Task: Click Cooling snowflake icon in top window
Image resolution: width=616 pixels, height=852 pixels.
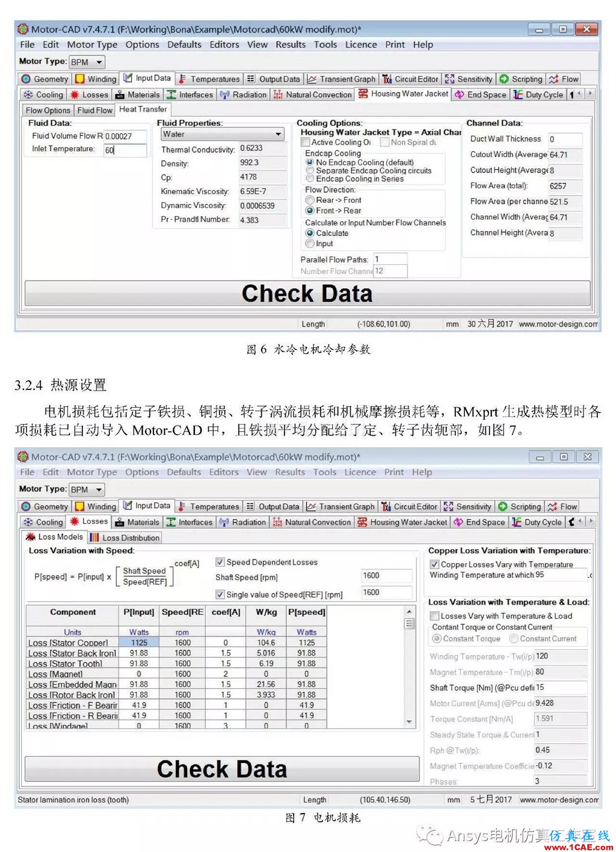Action: [28, 94]
